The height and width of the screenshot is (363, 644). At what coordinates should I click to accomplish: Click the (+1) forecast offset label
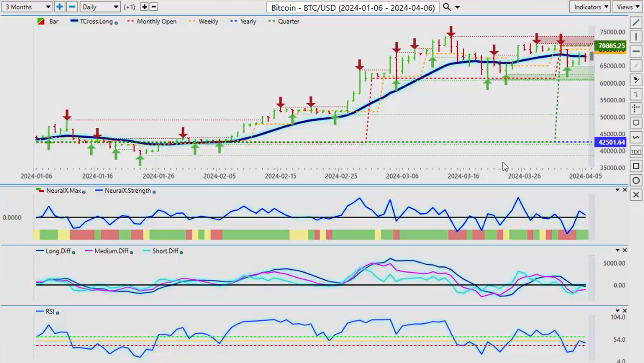[130, 7]
